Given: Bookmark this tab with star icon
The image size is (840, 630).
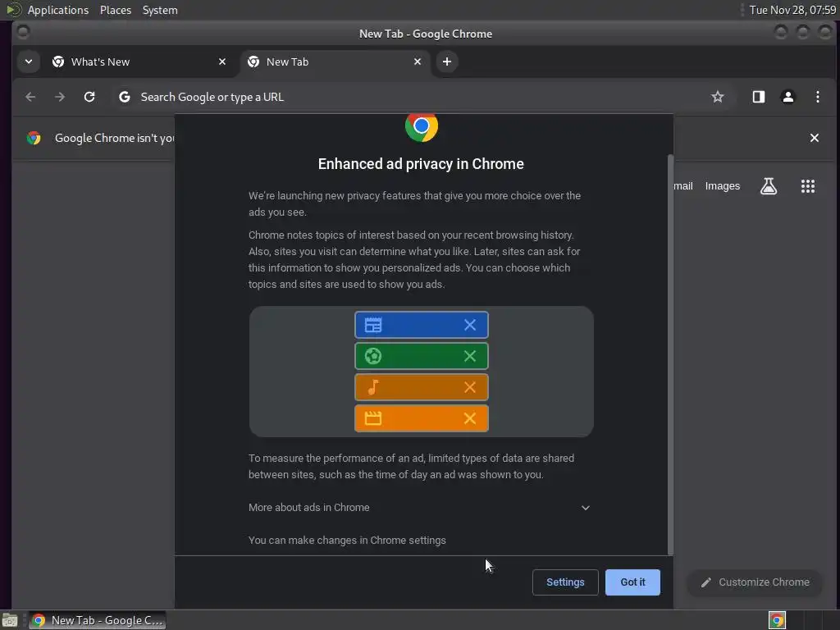Looking at the screenshot, I should click(717, 97).
